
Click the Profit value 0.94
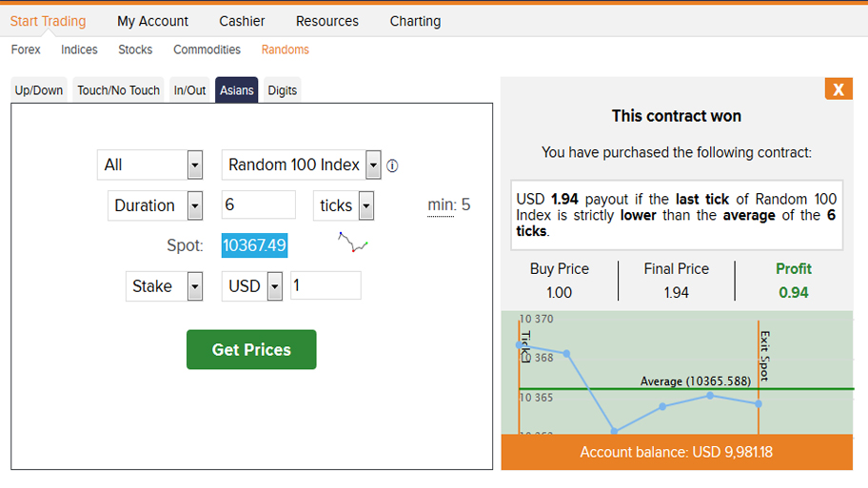[793, 293]
